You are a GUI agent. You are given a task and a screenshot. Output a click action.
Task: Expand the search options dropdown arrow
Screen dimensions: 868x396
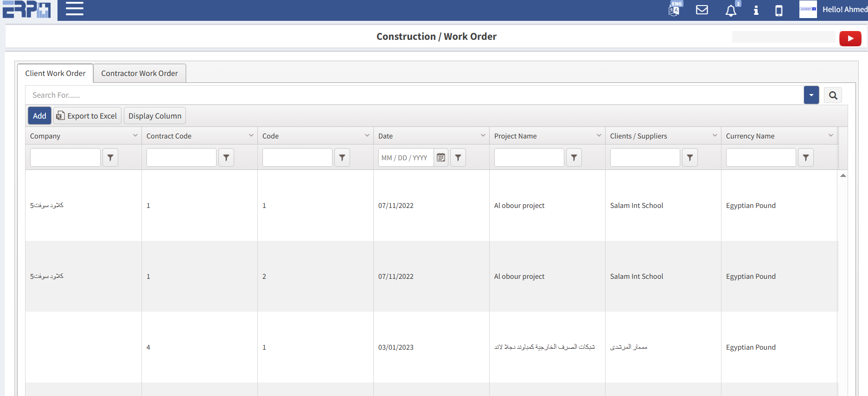coord(811,95)
